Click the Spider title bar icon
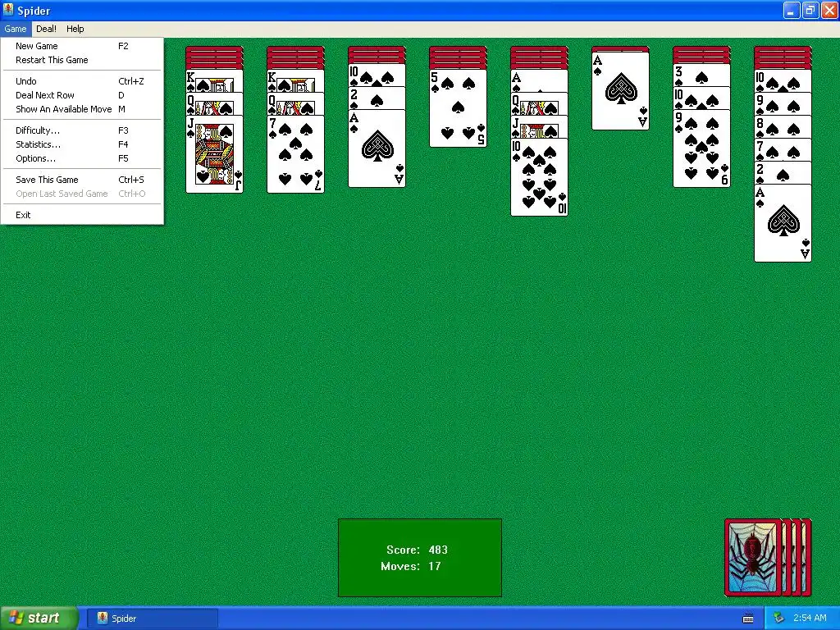 [8, 10]
